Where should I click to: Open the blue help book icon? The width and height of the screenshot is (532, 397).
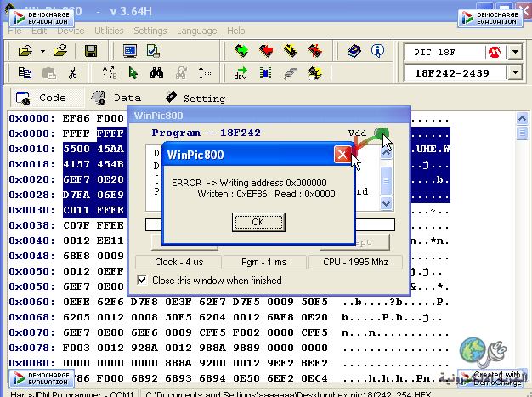354,51
